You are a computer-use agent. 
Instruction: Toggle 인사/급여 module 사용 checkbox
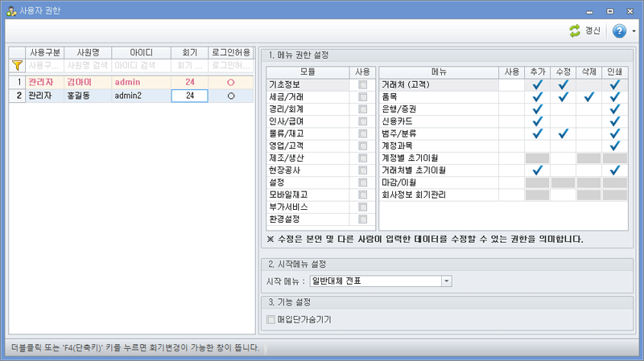363,121
